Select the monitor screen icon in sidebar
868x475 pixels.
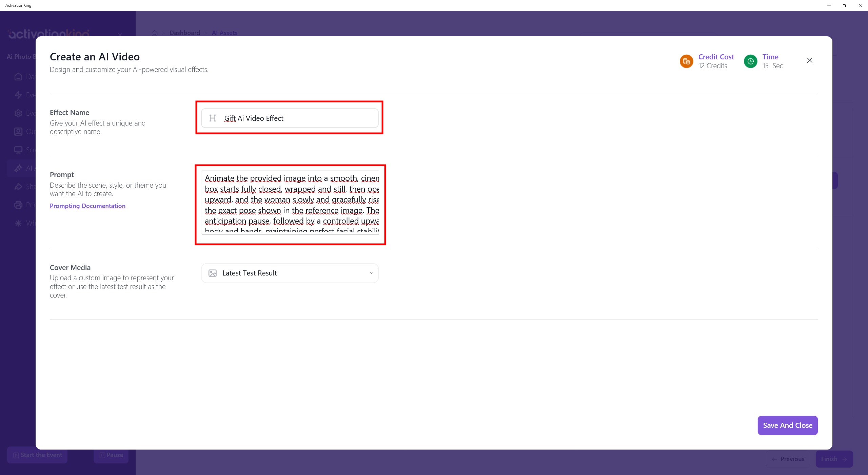[x=18, y=150]
